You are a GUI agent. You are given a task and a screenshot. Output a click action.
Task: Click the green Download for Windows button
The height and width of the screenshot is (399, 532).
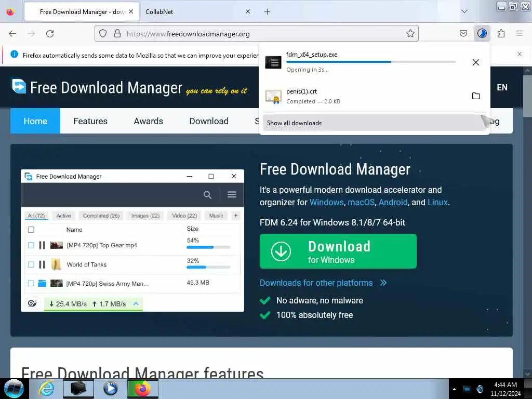click(338, 251)
